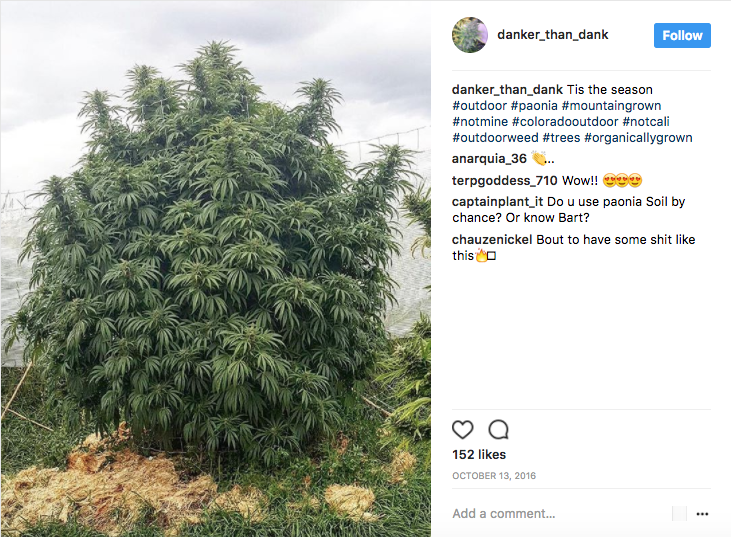Open the #outdoor hashtag

click(479, 106)
